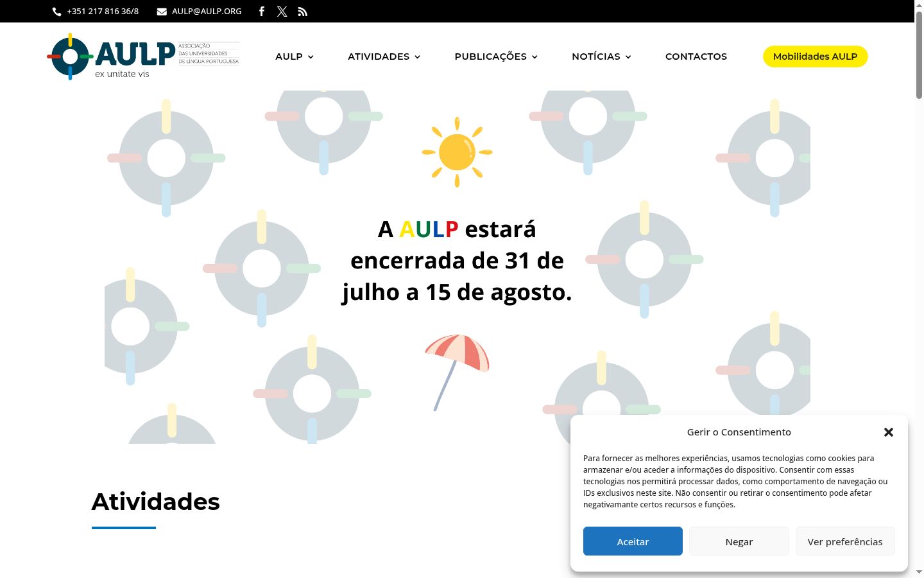Click the envelope email icon
This screenshot has width=924, height=578.
tap(162, 12)
